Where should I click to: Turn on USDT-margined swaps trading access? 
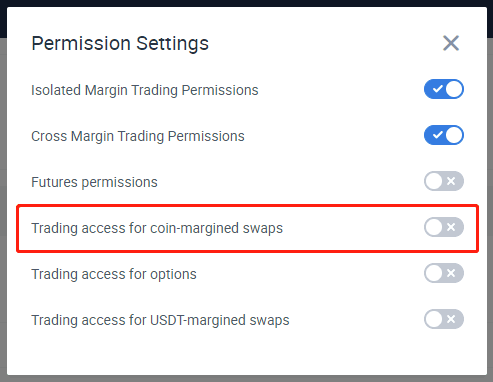pos(444,319)
